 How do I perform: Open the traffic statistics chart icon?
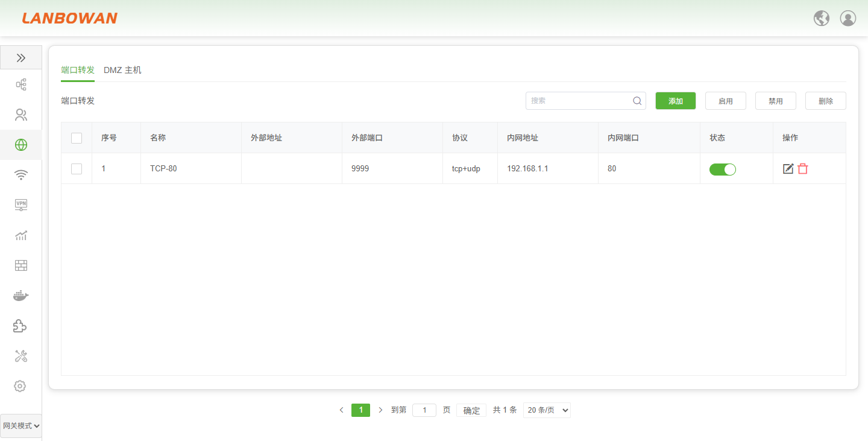tap(21, 235)
